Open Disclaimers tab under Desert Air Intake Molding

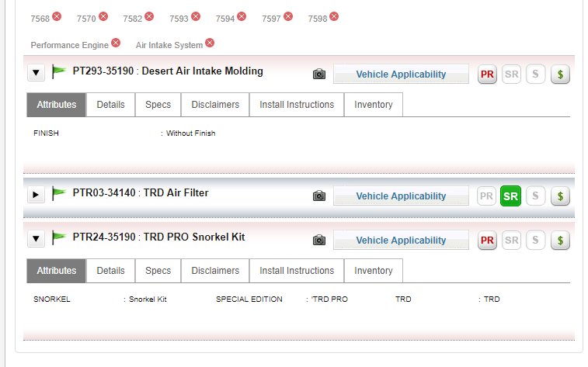215,105
